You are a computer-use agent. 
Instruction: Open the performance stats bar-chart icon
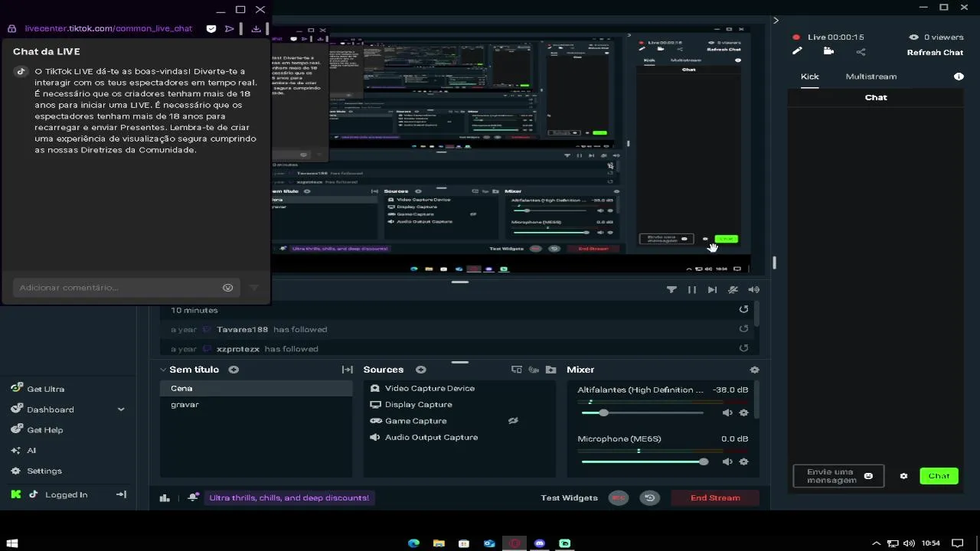point(165,497)
